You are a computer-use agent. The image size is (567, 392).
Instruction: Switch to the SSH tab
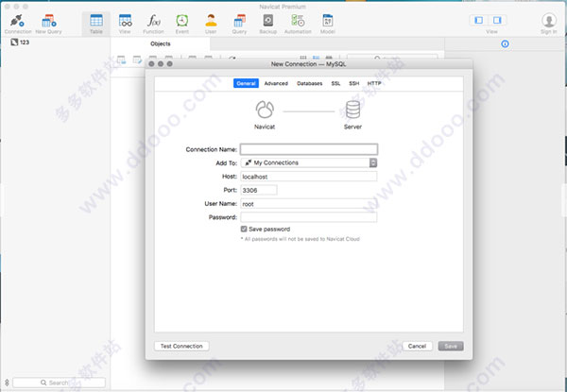354,83
